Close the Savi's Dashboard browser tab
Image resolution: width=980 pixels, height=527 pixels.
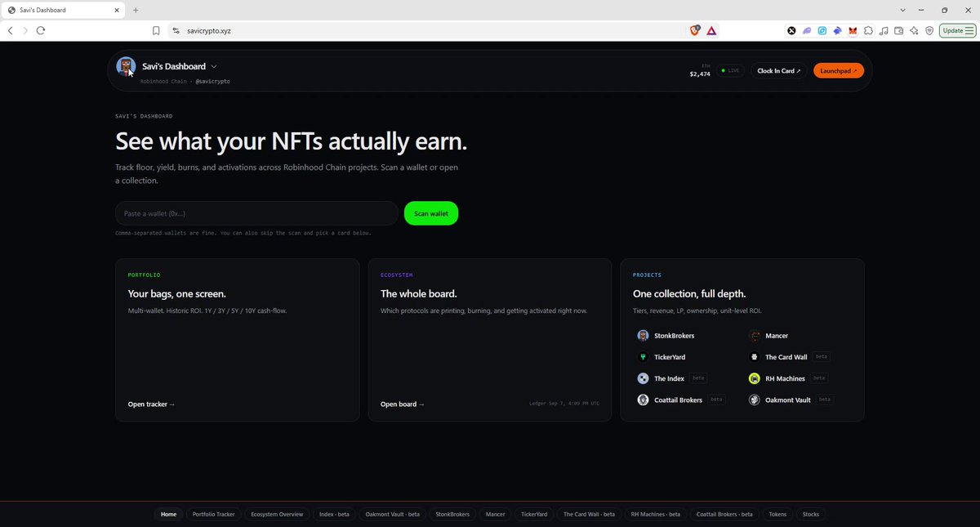[118, 10]
